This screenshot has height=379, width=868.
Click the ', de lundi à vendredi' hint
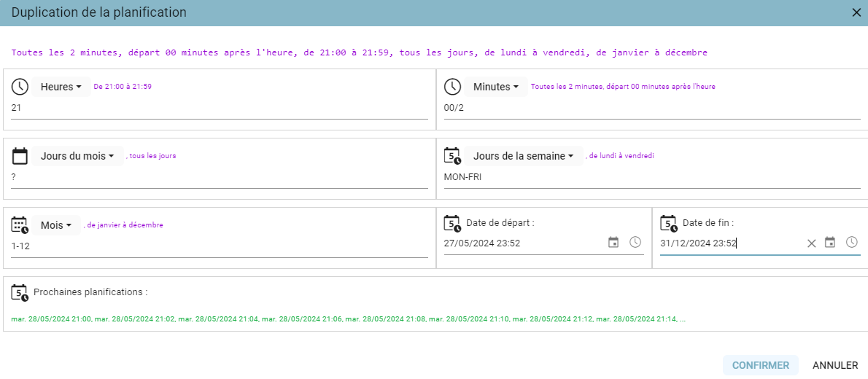pyautogui.click(x=619, y=156)
